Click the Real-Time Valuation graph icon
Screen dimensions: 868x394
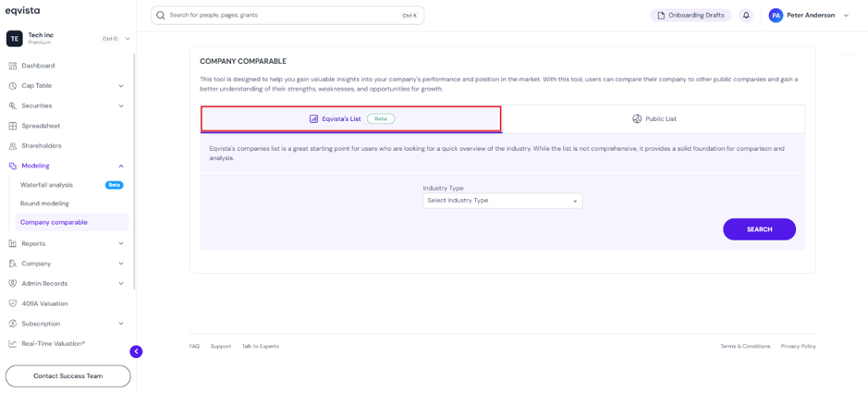[13, 343]
